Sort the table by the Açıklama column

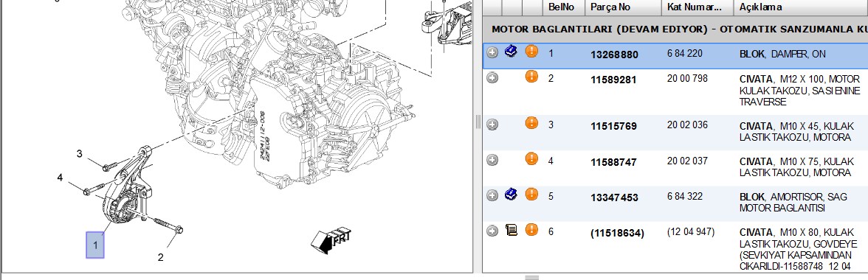click(801, 7)
